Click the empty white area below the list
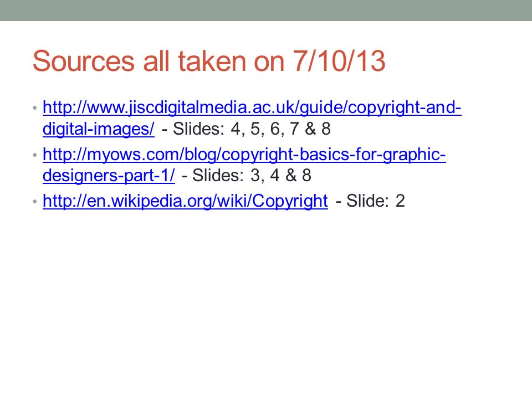The height and width of the screenshot is (399, 532). coord(266,299)
